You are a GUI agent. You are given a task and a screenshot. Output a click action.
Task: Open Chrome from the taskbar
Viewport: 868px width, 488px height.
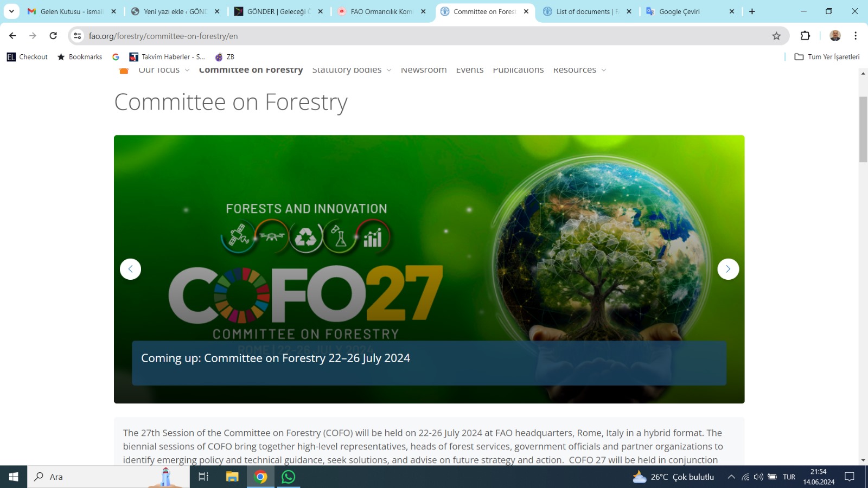[261, 477]
